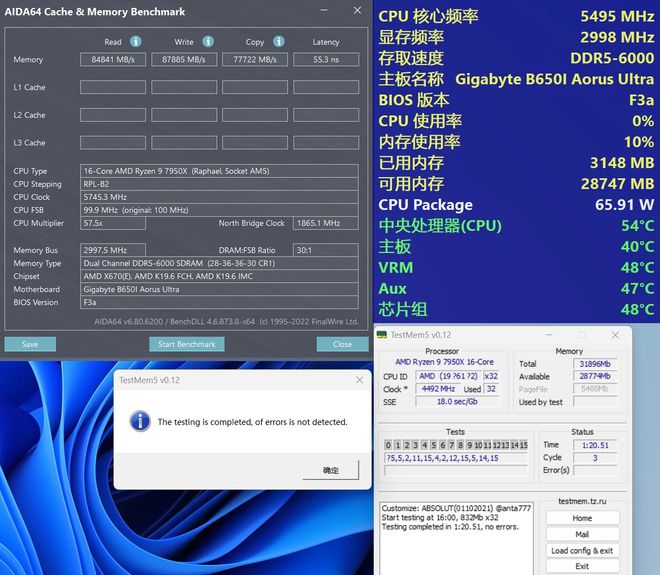Click the Chipset field AMD X670(E)

click(219, 277)
